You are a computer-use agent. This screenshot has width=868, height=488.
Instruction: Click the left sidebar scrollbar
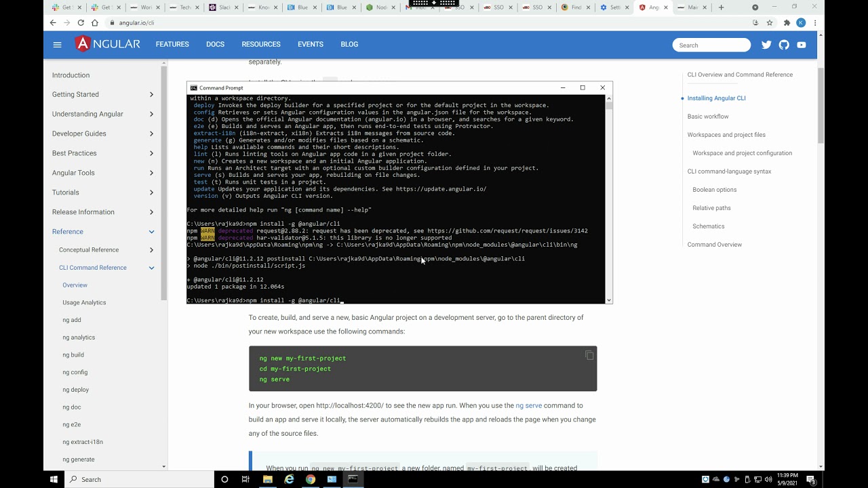tap(163, 264)
